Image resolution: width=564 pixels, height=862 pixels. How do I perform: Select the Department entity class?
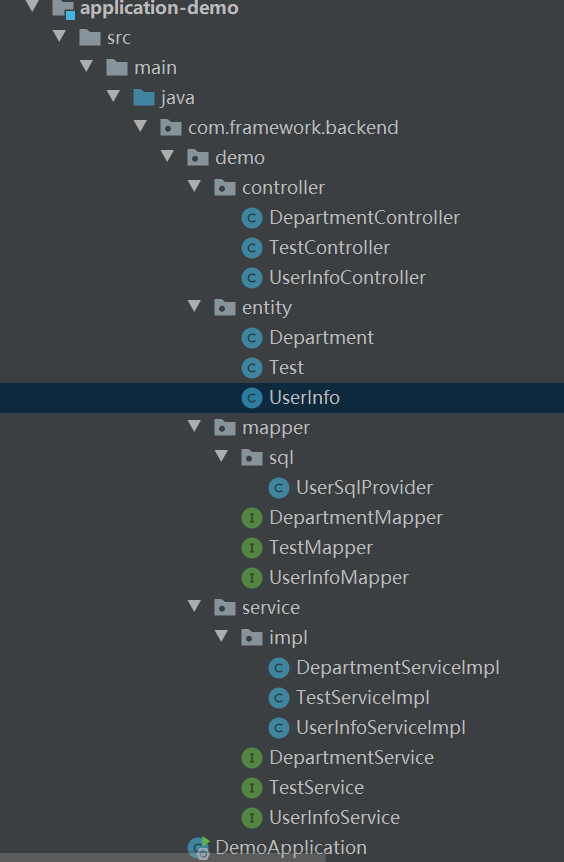(322, 338)
